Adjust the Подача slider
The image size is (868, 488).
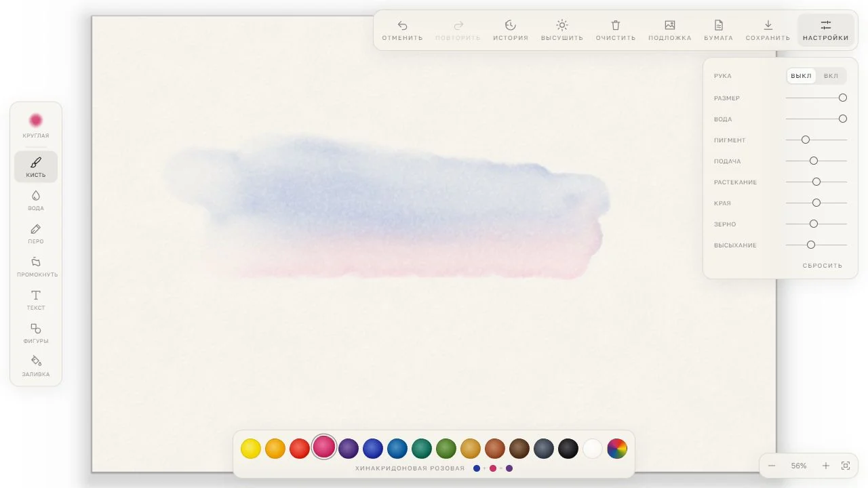coord(816,161)
